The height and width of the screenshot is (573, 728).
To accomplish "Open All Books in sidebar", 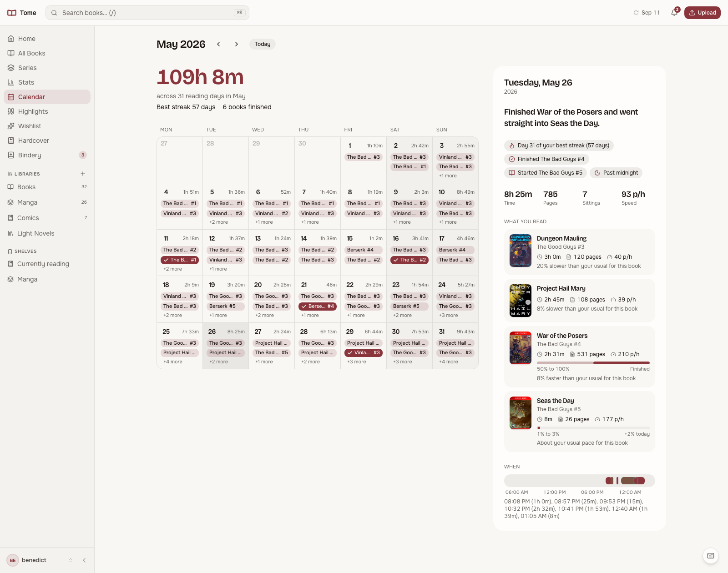I will 47,53.
